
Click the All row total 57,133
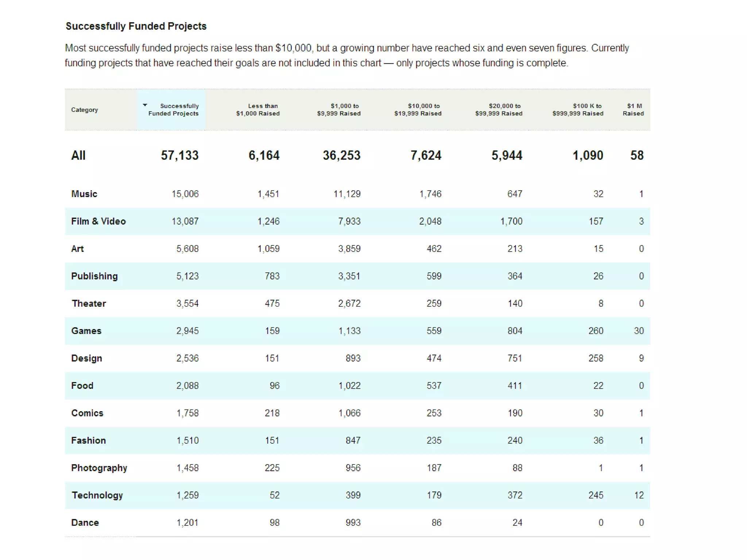pos(180,155)
